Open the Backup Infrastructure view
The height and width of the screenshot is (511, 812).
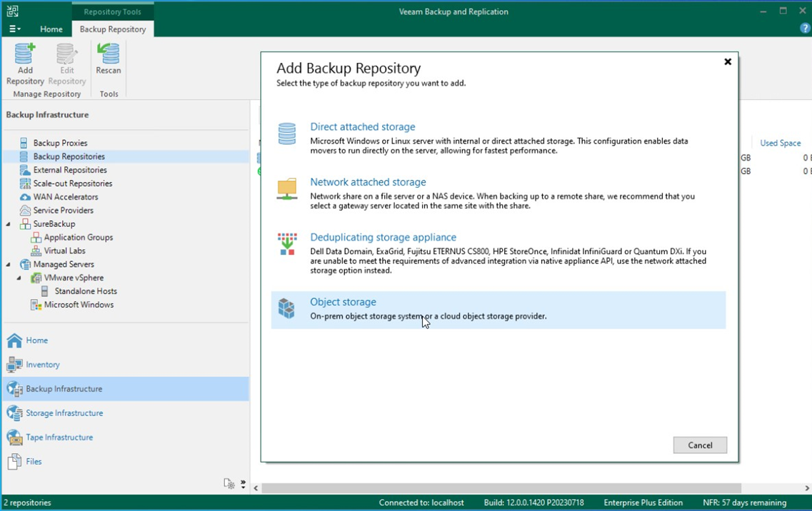coord(126,389)
